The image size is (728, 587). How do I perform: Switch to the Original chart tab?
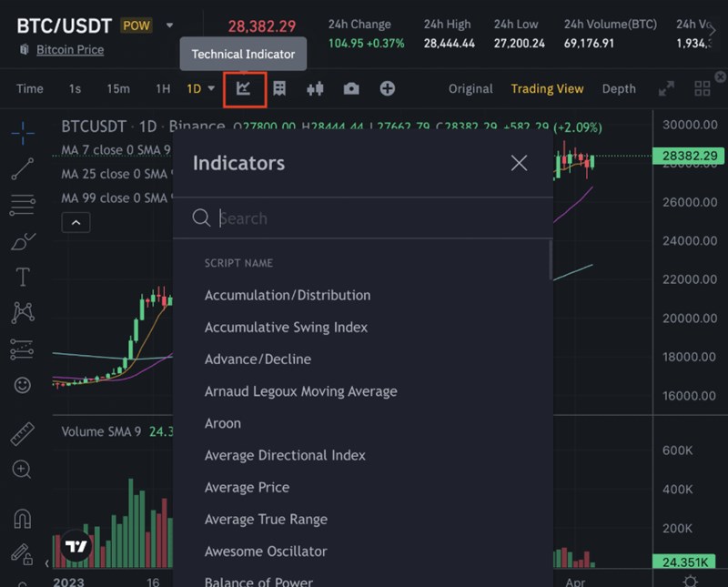470,88
